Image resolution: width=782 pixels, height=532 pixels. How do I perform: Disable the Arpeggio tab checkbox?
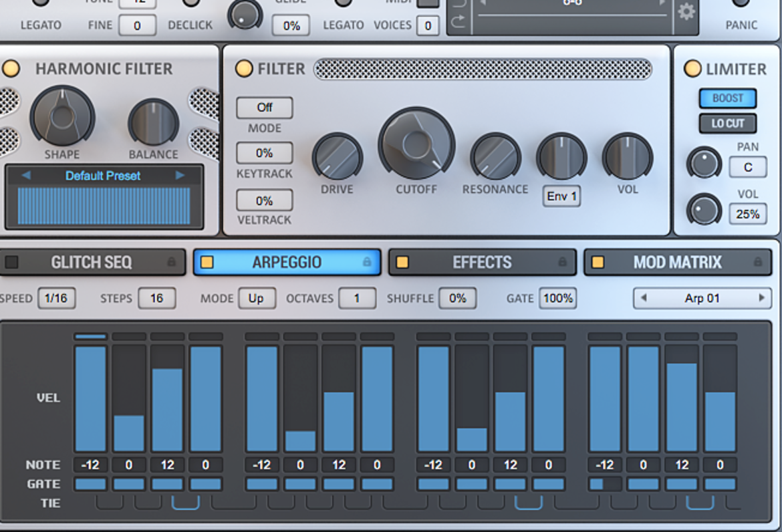coord(207,262)
